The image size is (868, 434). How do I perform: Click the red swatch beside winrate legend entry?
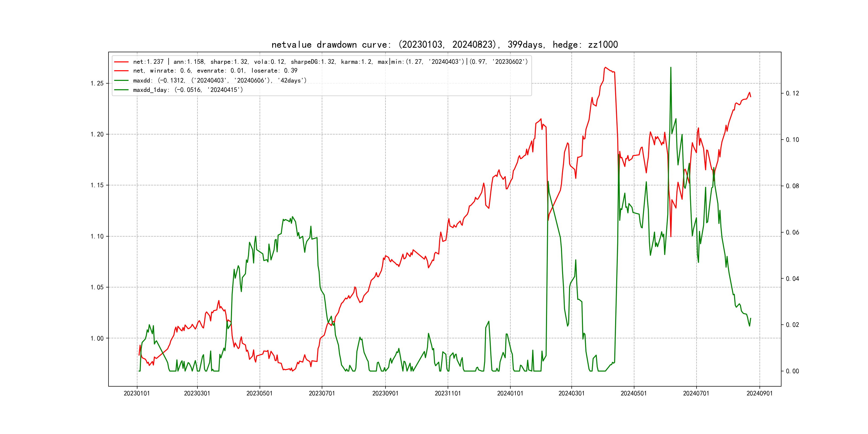[121, 71]
